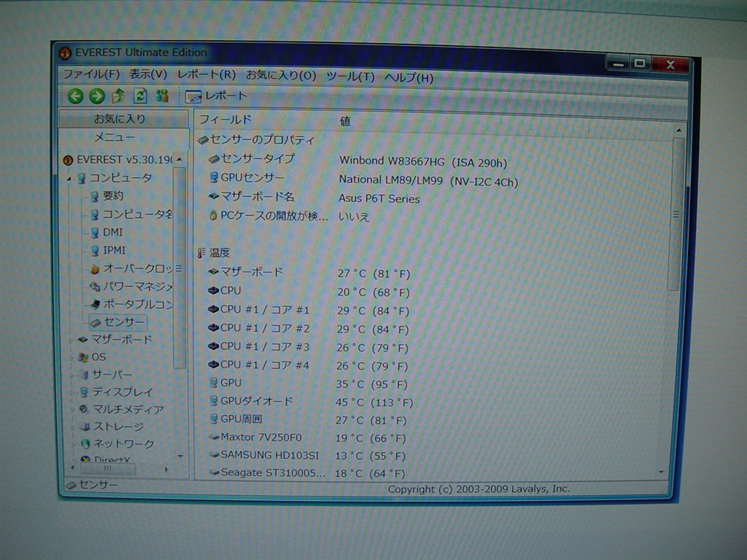Select the 要約 tree item
This screenshot has height=560, width=747.
pos(107,195)
